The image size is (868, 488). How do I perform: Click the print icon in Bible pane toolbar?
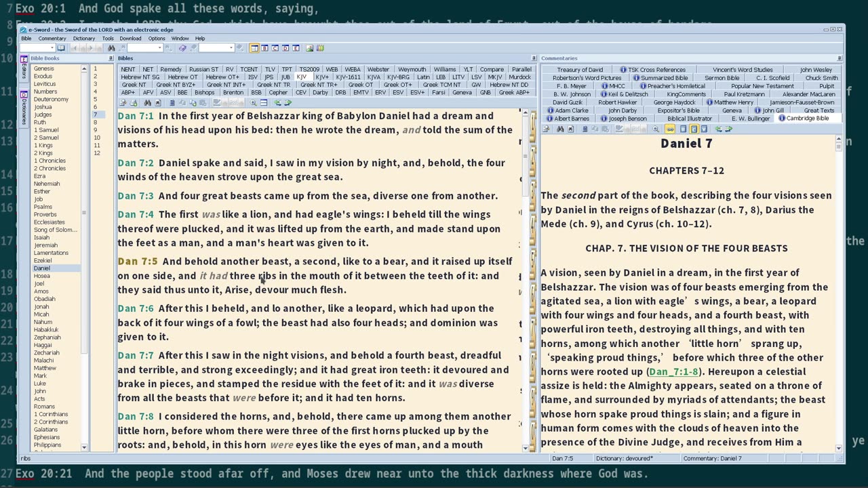pyautogui.click(x=134, y=102)
